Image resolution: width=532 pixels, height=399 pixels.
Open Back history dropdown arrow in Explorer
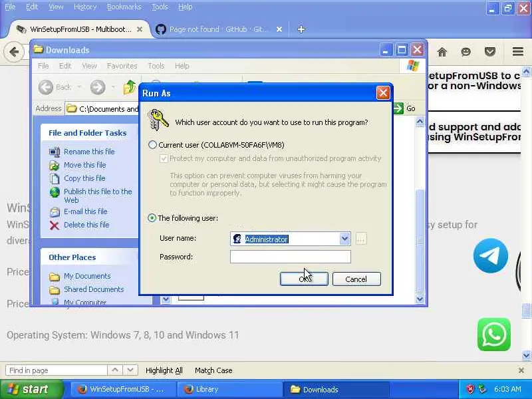(79, 87)
